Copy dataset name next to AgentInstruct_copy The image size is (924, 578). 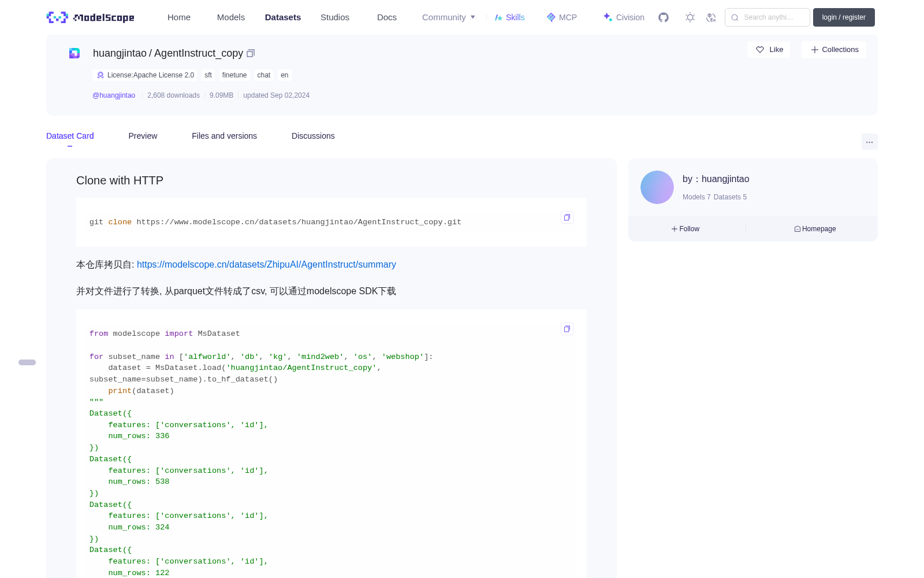click(x=251, y=53)
